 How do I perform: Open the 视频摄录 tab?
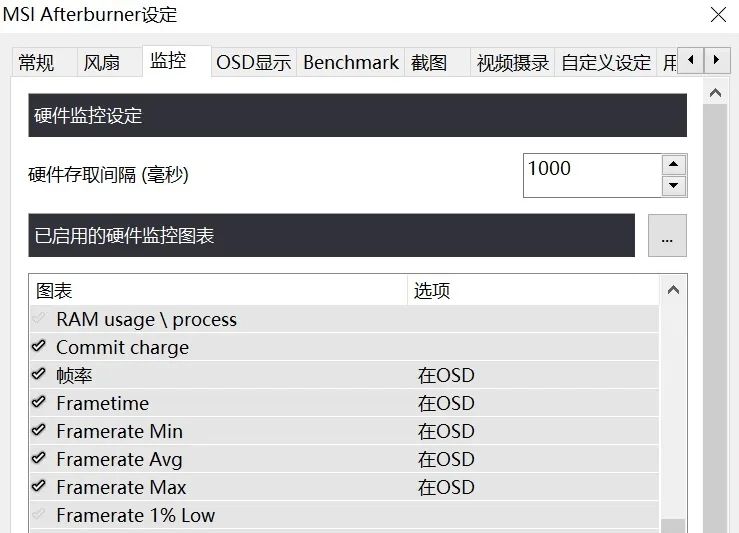coord(513,63)
